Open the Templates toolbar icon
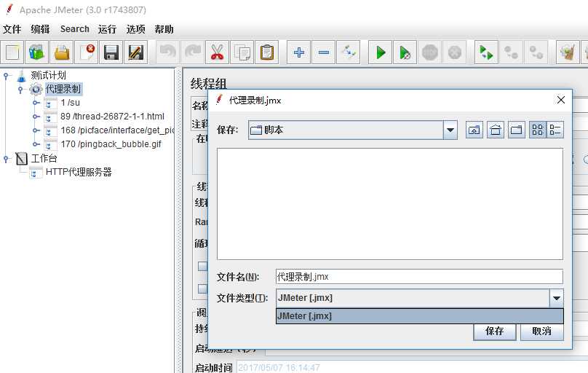The width and height of the screenshot is (588, 373). pos(36,52)
